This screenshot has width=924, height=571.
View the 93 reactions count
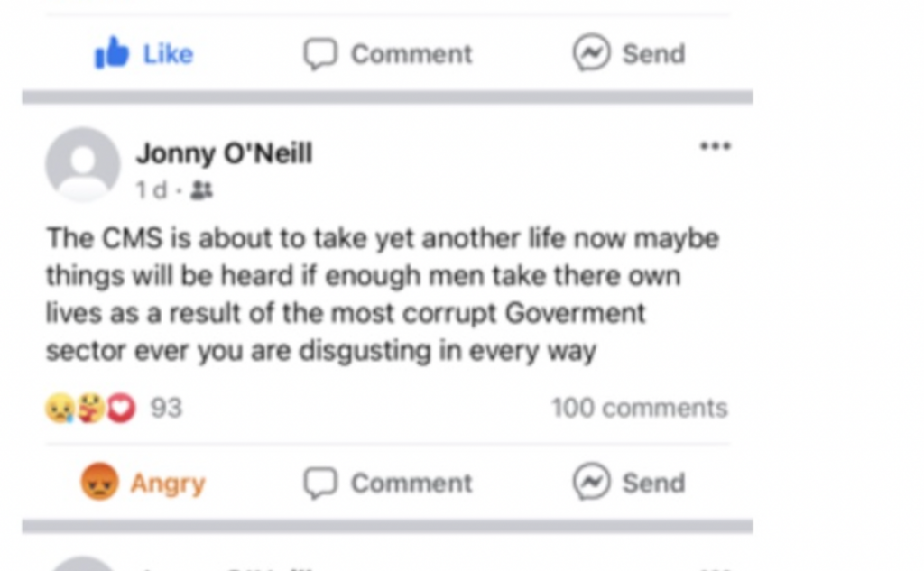166,409
